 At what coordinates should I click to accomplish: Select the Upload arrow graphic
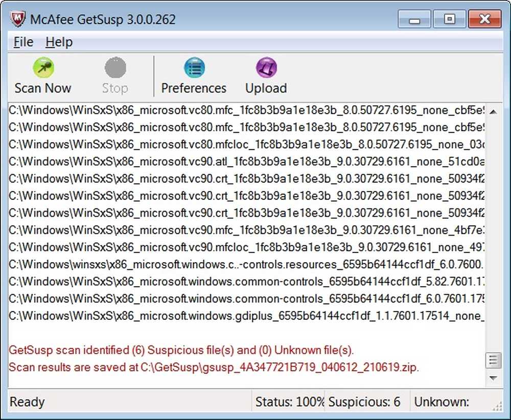[x=266, y=66]
